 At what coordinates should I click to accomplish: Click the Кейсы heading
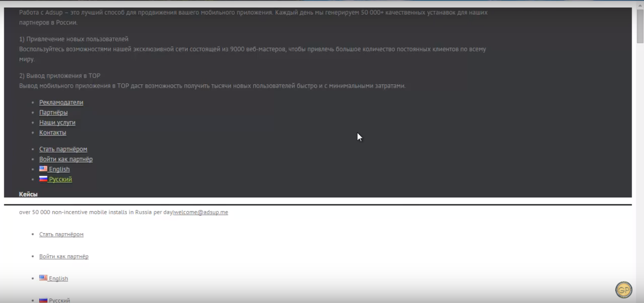pos(28,194)
